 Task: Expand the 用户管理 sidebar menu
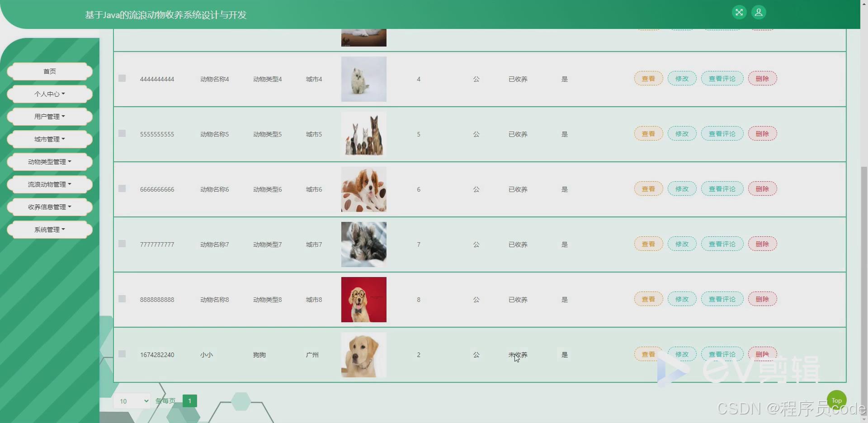point(50,117)
